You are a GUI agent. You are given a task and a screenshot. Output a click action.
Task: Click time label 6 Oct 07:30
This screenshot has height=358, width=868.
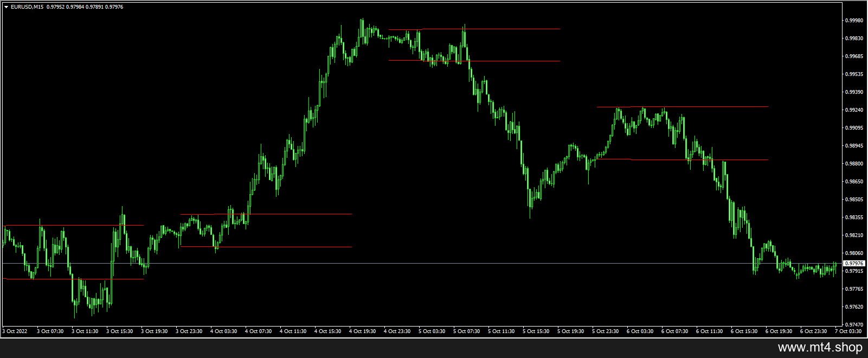[675, 331]
